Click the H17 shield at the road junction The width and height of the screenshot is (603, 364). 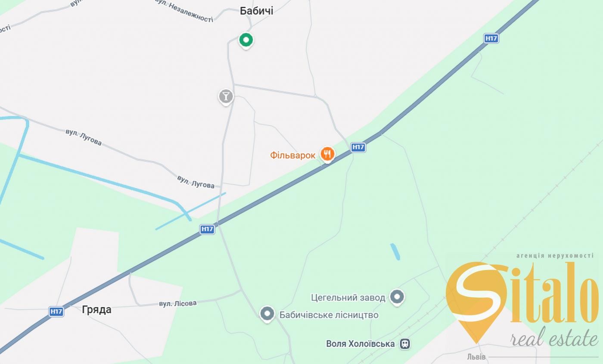point(207,229)
